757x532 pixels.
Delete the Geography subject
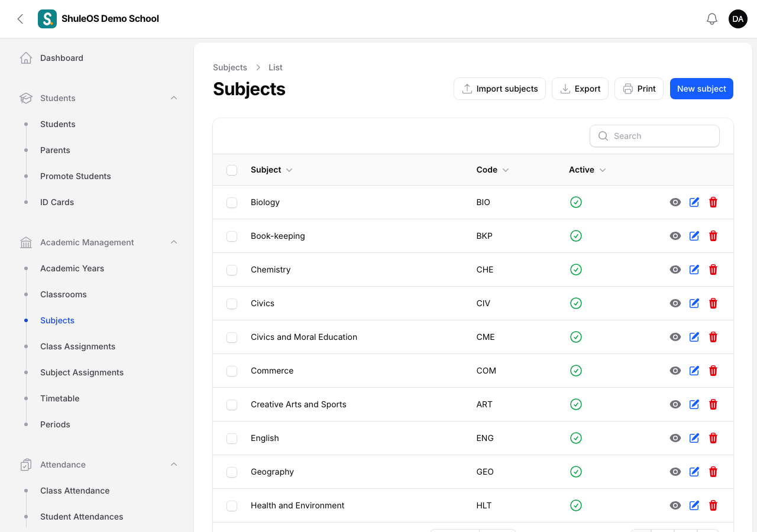(x=713, y=472)
